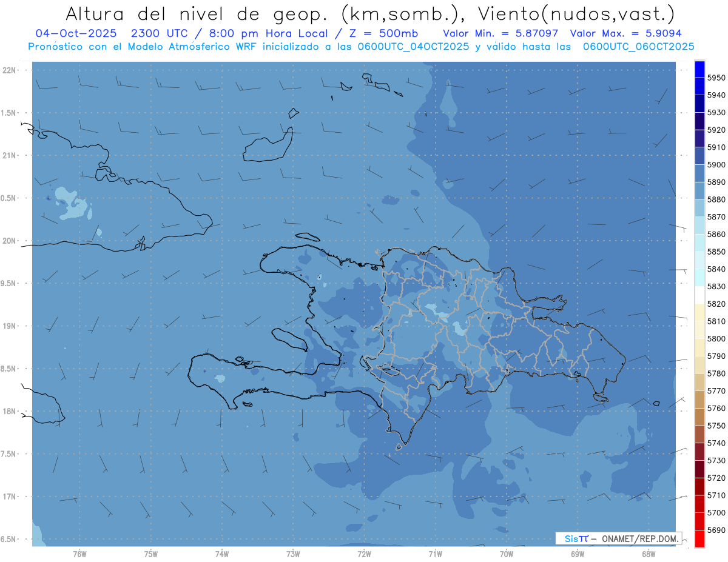This screenshot has height=562, width=728.
Task: Click the '0.5N' latitude label
Action: [8, 198]
